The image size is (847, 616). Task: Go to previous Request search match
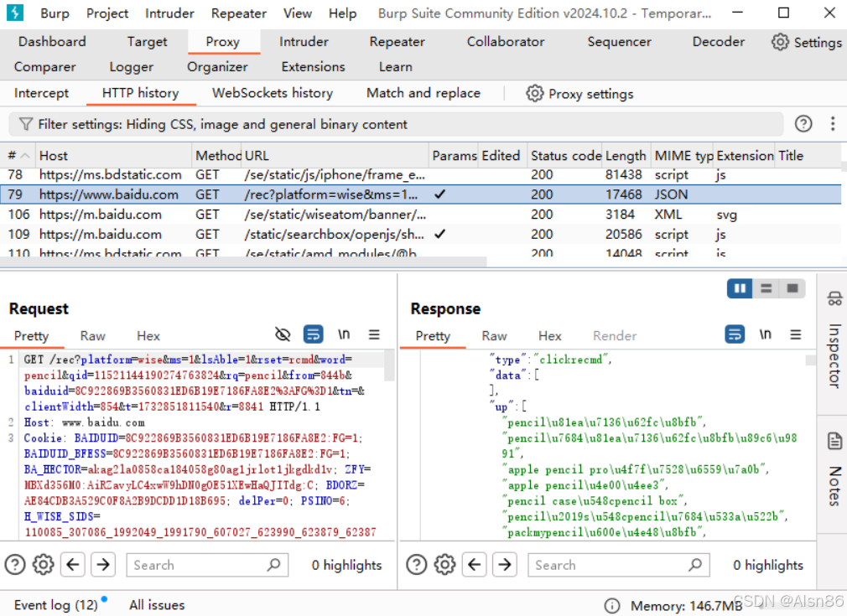[73, 565]
